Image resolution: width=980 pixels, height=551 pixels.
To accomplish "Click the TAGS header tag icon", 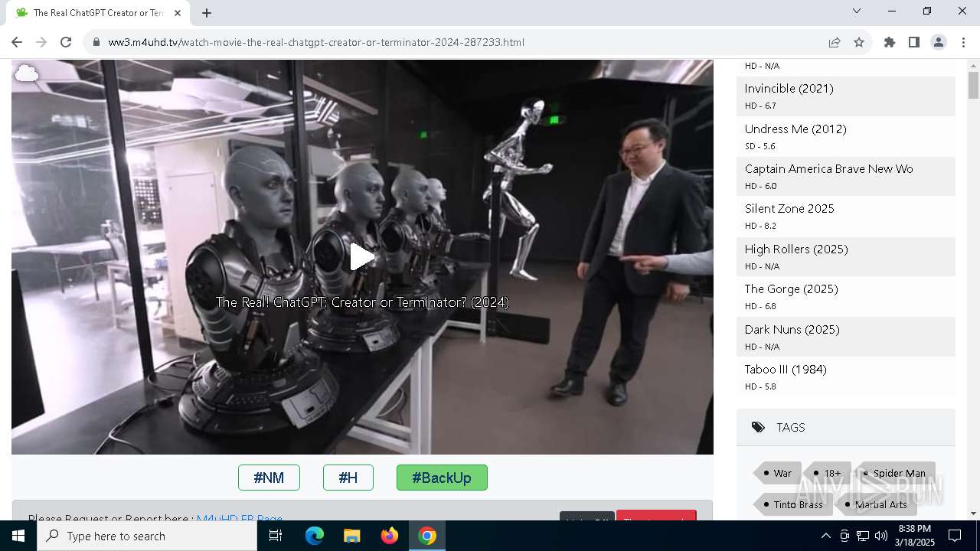I will tap(758, 427).
